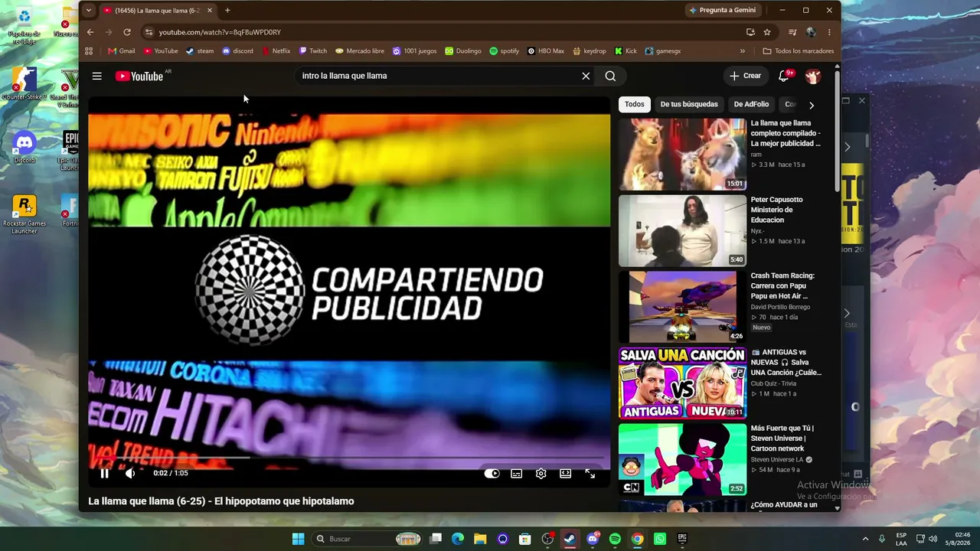Open Spotify from the taskbar
980x551 pixels.
pos(615,539)
